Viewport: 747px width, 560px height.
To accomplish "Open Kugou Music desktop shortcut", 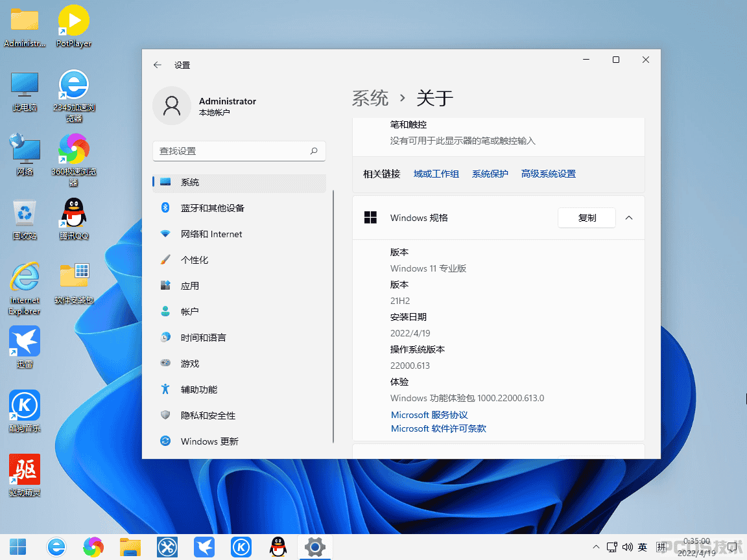I will (24, 411).
